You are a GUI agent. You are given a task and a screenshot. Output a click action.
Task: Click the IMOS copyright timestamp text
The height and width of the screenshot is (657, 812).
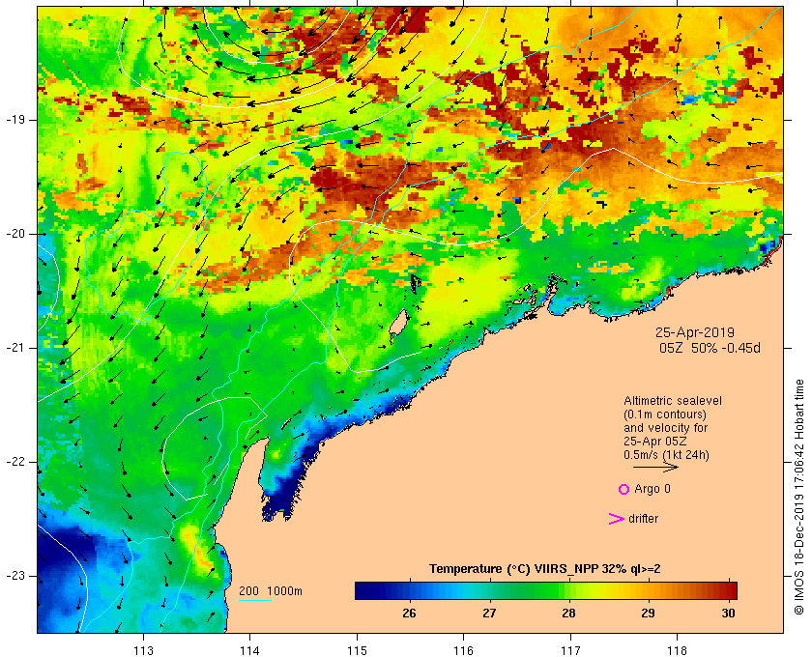tap(799, 497)
